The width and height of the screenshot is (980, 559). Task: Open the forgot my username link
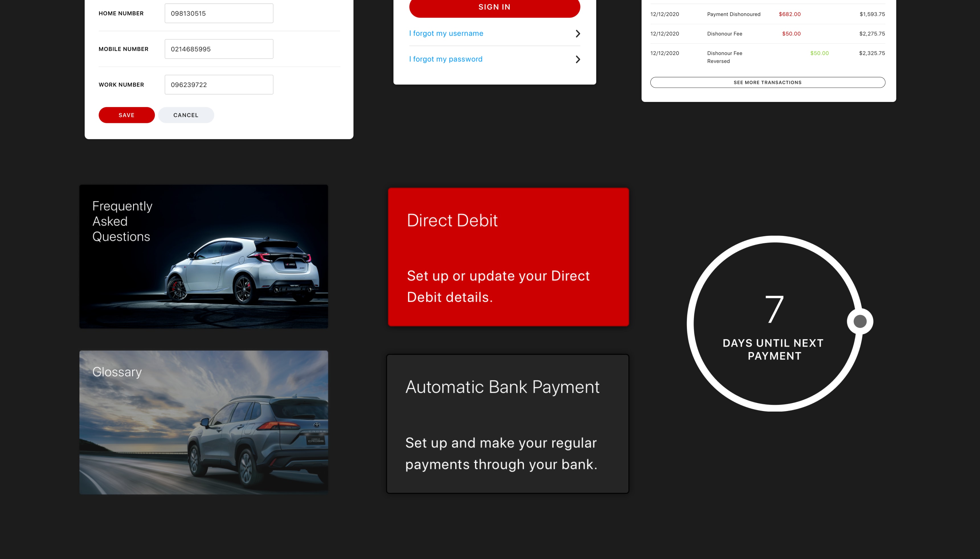[x=446, y=33]
